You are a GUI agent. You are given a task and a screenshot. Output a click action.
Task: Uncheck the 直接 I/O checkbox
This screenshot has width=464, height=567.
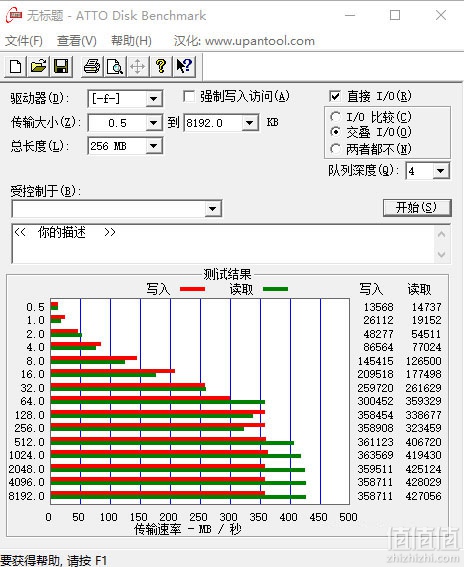[335, 96]
